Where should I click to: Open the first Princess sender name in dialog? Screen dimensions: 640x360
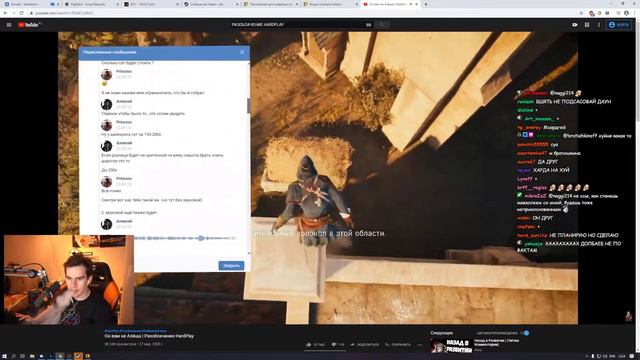(x=124, y=71)
